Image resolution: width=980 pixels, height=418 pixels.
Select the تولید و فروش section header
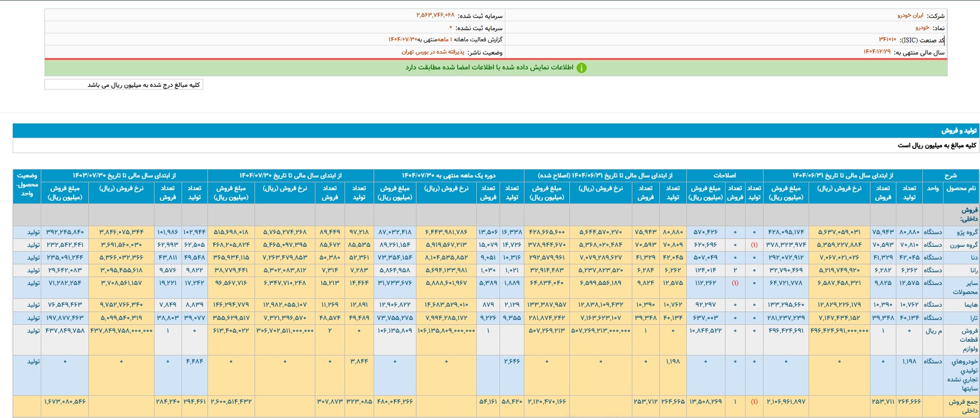point(958,130)
